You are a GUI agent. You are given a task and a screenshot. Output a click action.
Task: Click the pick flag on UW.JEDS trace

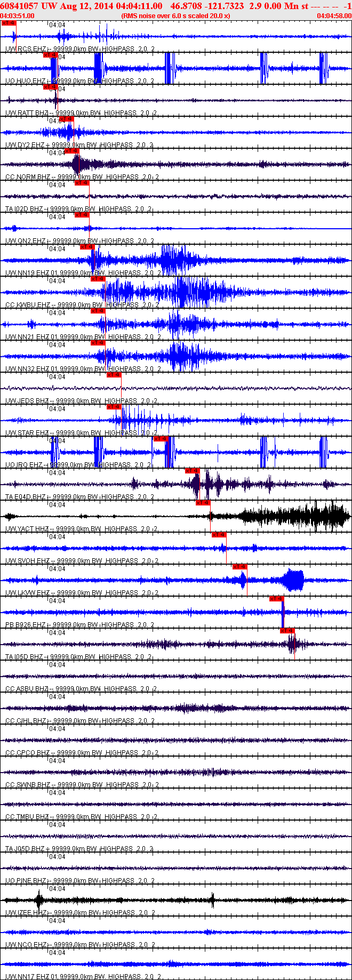pyautogui.click(x=114, y=375)
